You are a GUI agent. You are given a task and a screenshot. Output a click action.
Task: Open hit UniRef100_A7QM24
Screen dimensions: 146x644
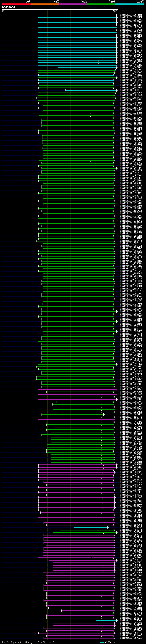131,30
